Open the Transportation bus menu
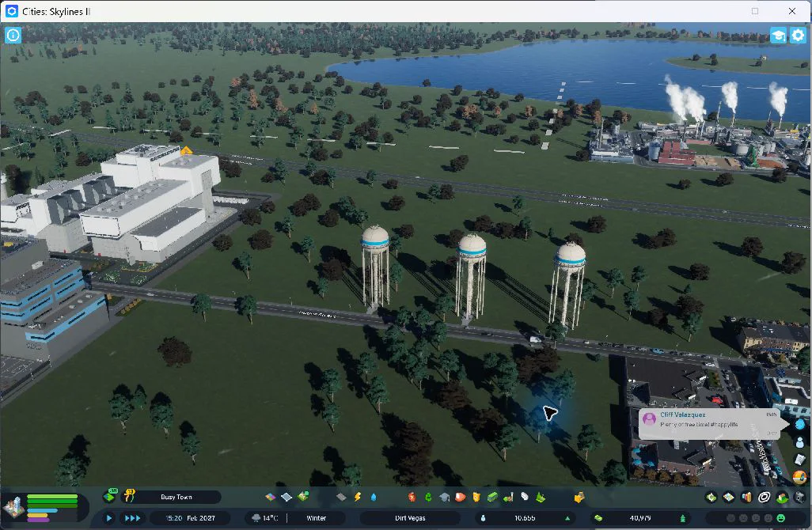This screenshot has height=530, width=812. (492, 498)
